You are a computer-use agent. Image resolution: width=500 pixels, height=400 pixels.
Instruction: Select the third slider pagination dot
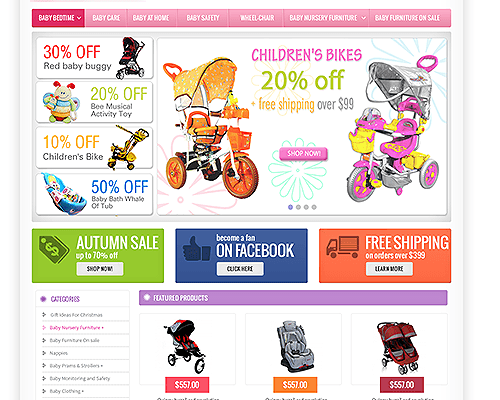[x=306, y=207]
